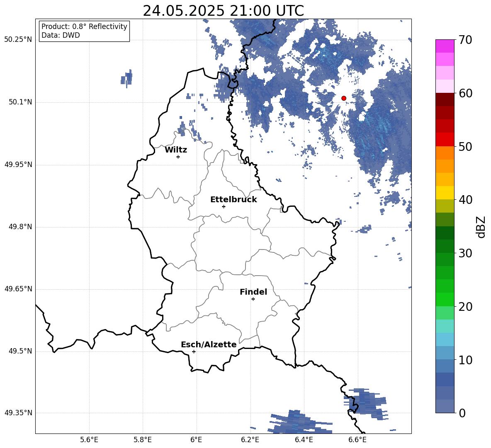Click the Esch/Alzette station cross marker
This screenshot has width=491, height=448.
tap(194, 351)
